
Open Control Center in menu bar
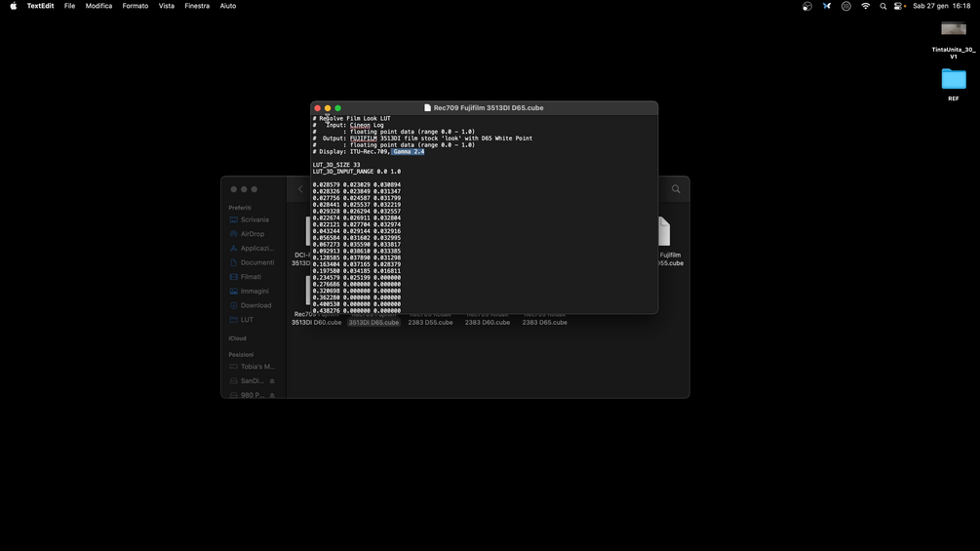pyautogui.click(x=899, y=6)
